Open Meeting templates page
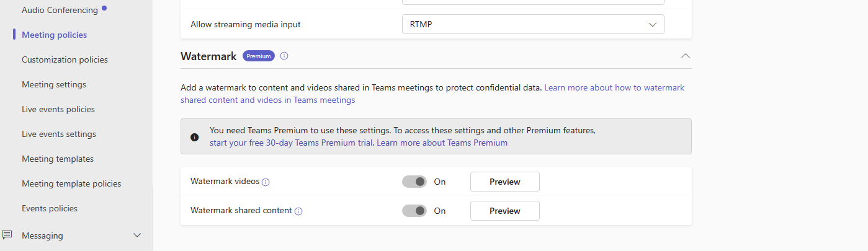868x251 pixels. pyautogui.click(x=58, y=159)
